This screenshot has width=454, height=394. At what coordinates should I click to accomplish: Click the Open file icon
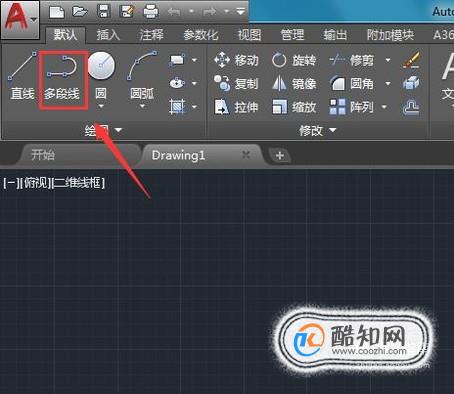click(x=80, y=12)
